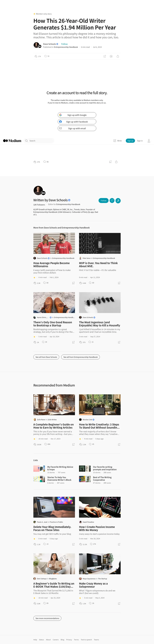Click the Teams footer link

tap(96, 640)
